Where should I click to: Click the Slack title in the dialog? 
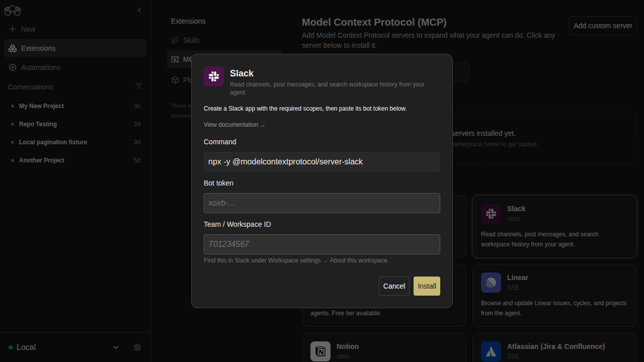pos(242,73)
